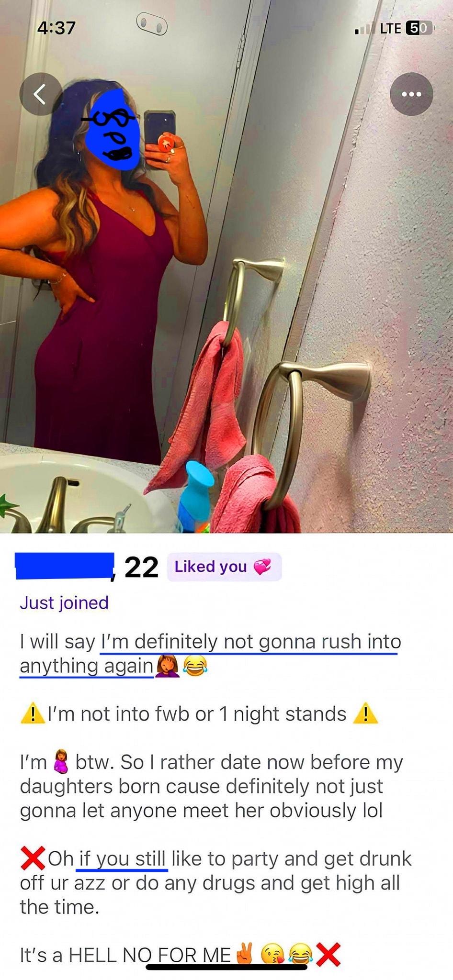Tap the LTE signal status indicator

(x=390, y=28)
